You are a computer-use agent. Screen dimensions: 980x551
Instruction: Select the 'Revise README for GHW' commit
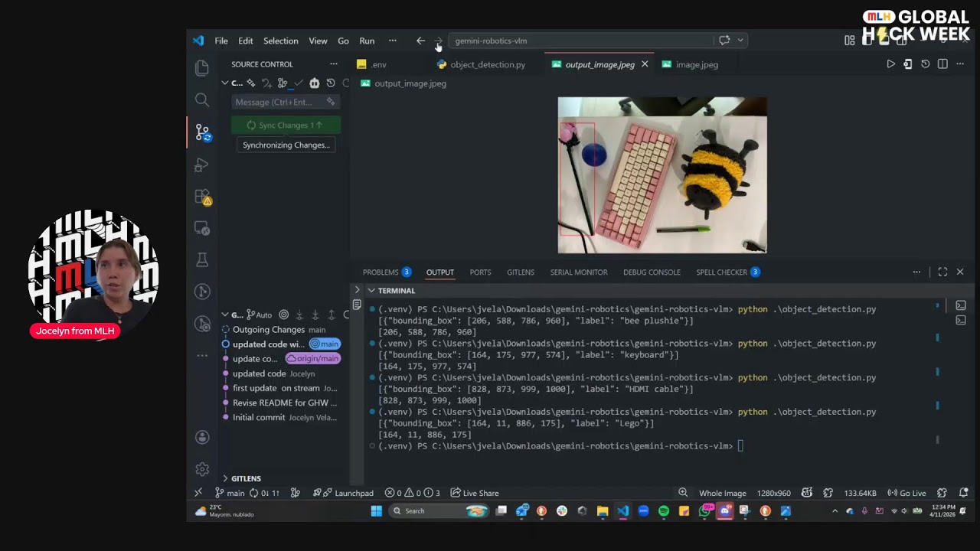coord(285,403)
